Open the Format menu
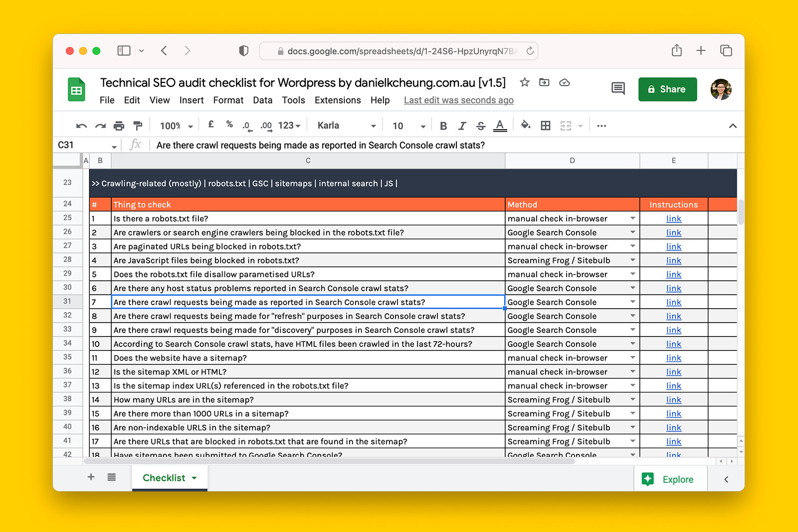798x532 pixels. tap(228, 100)
